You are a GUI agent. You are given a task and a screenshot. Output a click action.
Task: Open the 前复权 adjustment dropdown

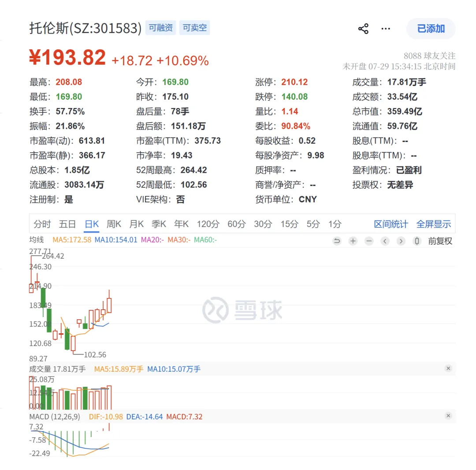440,241
